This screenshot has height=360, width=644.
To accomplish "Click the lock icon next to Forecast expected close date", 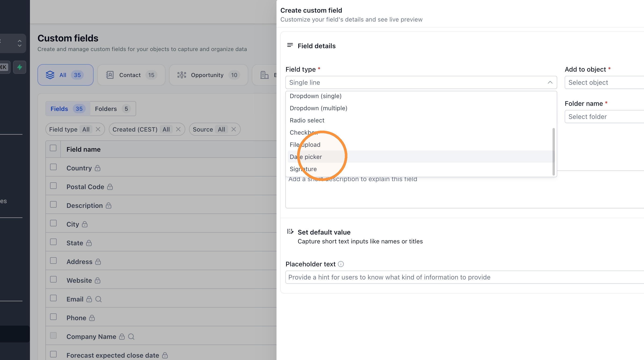I will [165, 356].
